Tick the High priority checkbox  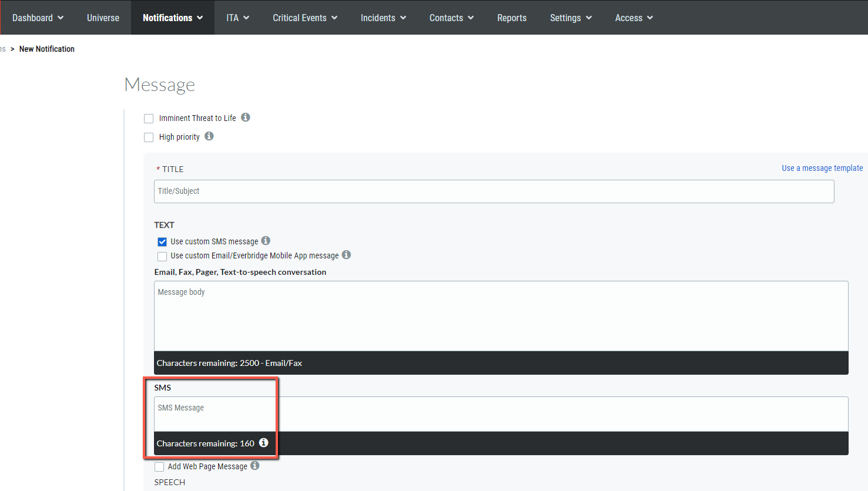click(x=149, y=137)
